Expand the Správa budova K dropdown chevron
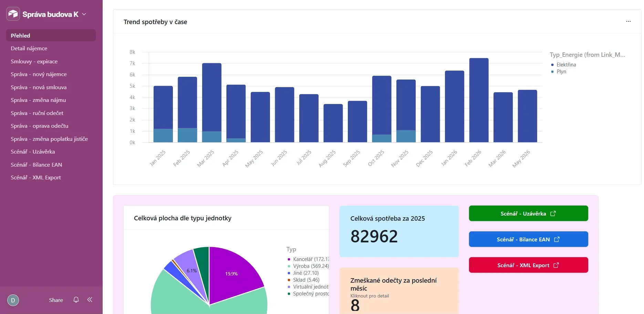This screenshot has height=314, width=644. [x=84, y=14]
